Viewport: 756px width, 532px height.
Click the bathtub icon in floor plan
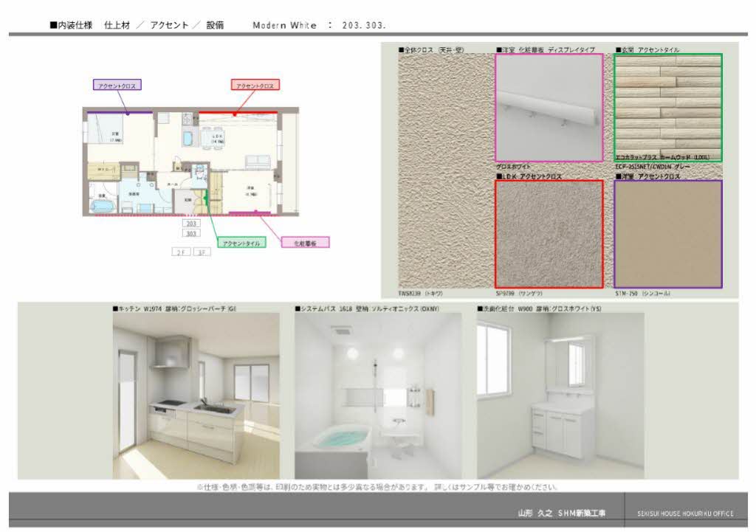[103, 205]
